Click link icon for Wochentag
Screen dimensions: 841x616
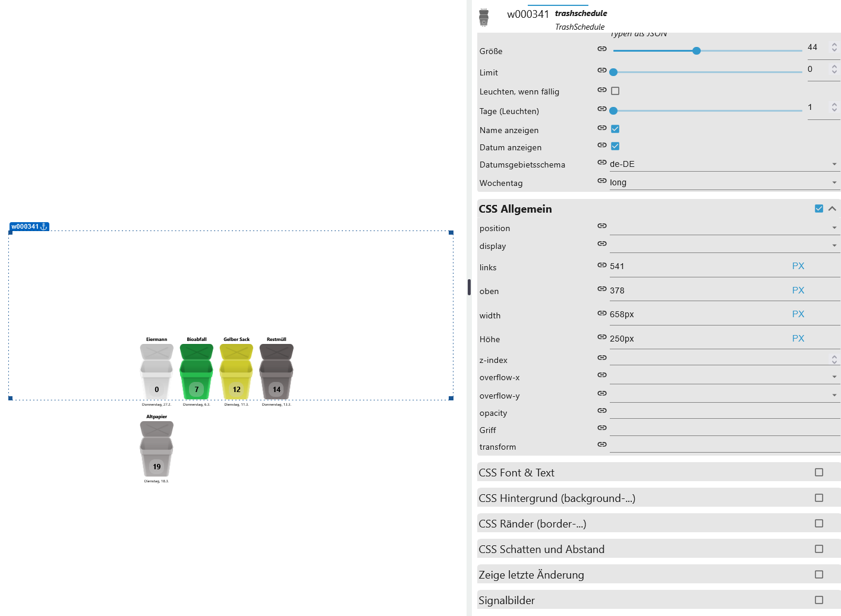pyautogui.click(x=602, y=181)
